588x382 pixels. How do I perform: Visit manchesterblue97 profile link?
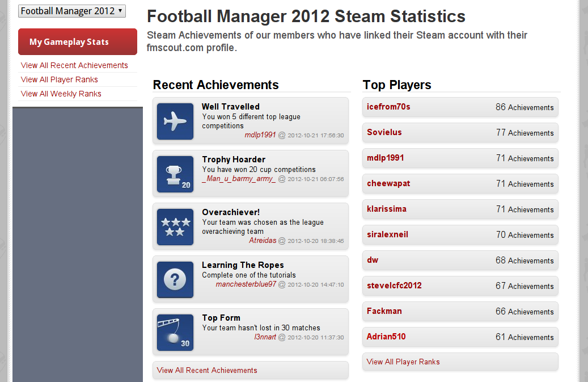(246, 284)
